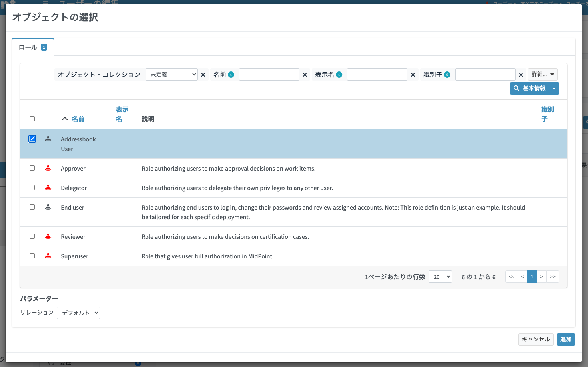Click the Delegator description about delegating privileges
588x367 pixels.
[237, 188]
